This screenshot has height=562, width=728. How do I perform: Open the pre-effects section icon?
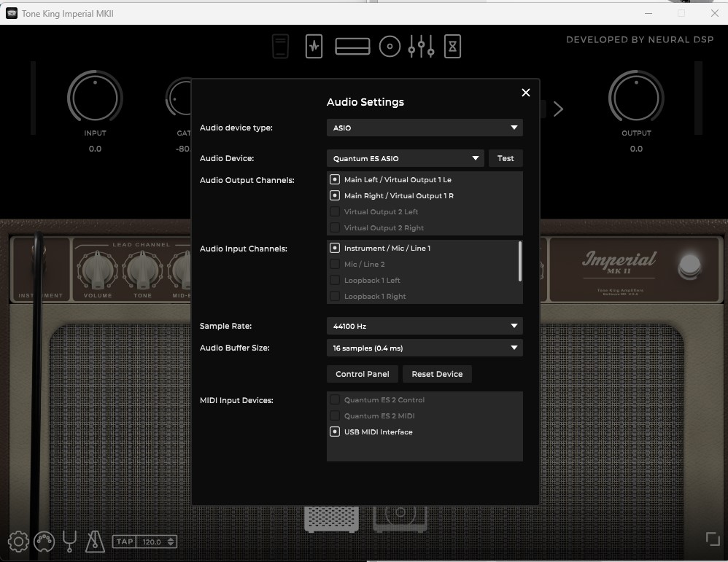point(314,46)
